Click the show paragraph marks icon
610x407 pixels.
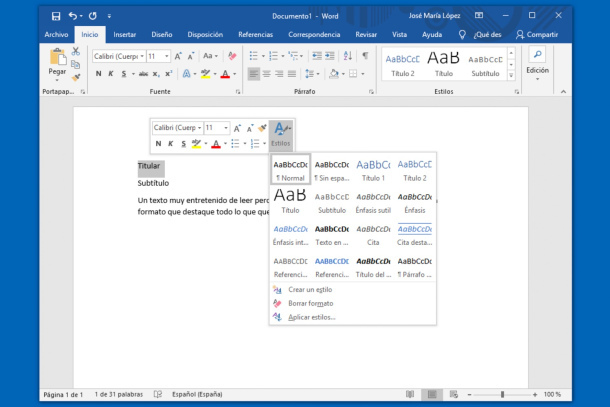pyautogui.click(x=365, y=56)
